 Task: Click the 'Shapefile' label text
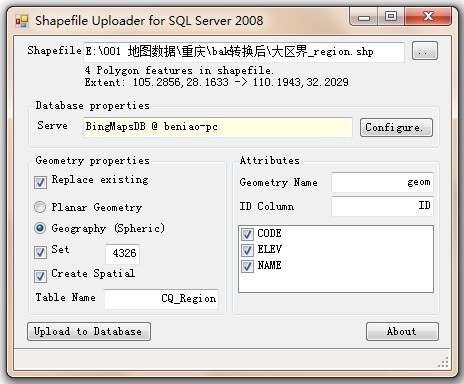coord(54,50)
